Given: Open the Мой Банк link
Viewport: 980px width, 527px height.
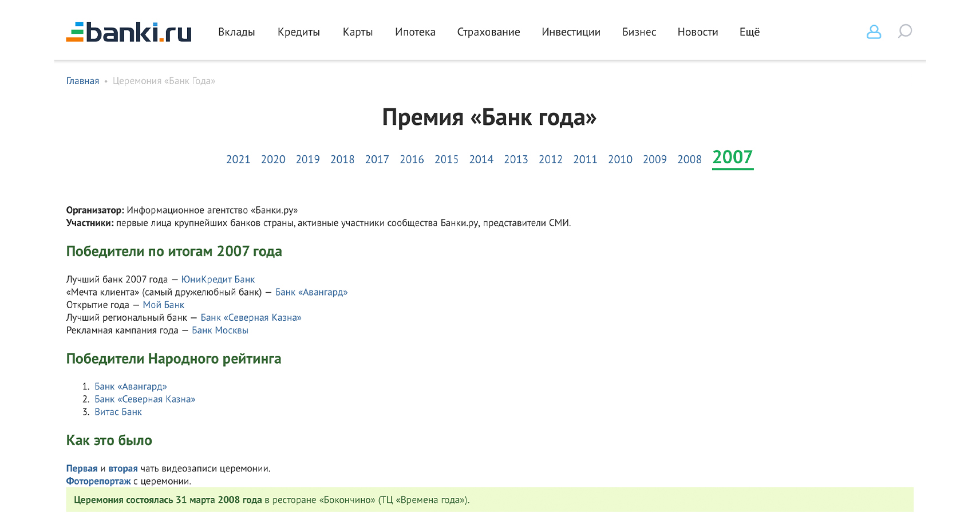Looking at the screenshot, I should [x=163, y=305].
